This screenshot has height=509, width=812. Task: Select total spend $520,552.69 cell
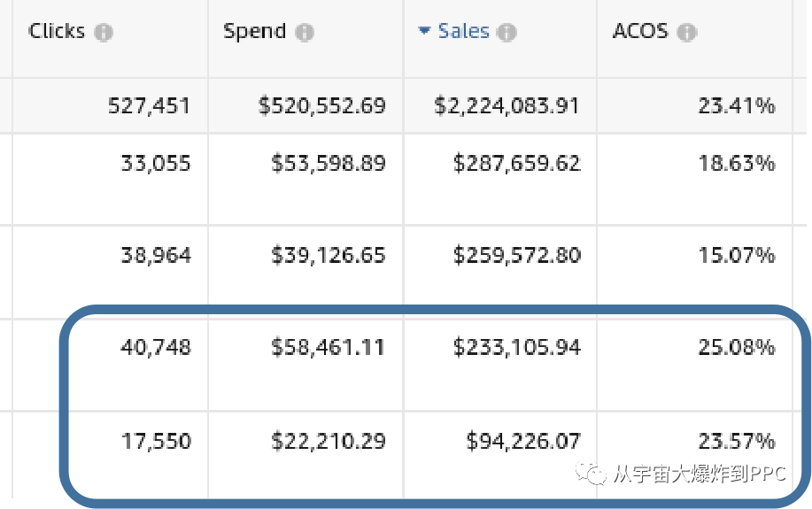322,106
